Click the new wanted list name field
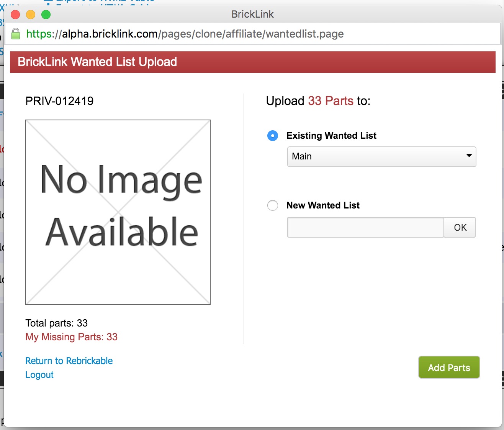Image resolution: width=504 pixels, height=430 pixels. pyautogui.click(x=365, y=227)
